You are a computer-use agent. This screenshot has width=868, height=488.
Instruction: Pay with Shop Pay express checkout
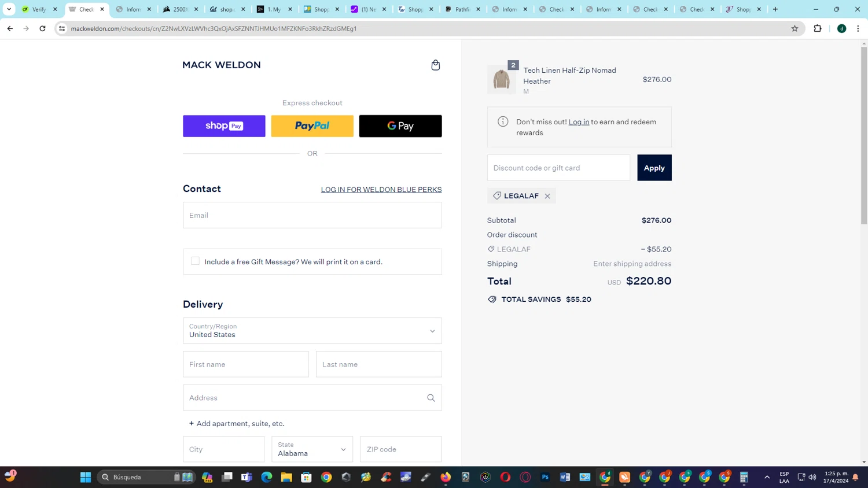pos(224,126)
